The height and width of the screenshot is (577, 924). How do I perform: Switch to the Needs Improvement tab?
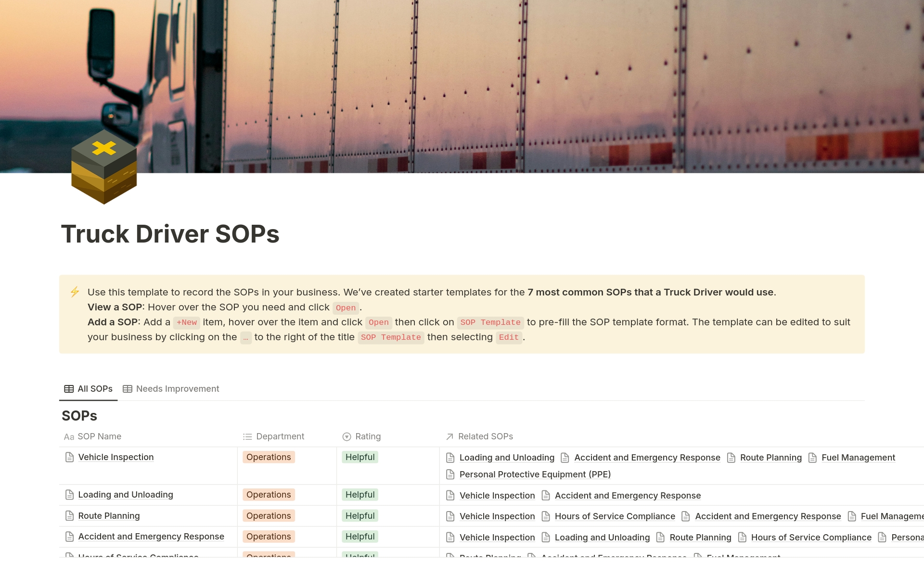(177, 389)
